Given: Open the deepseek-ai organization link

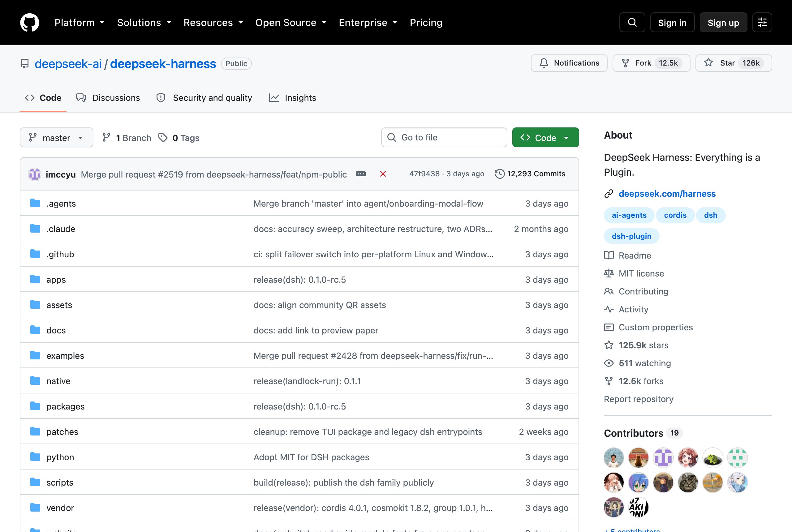Looking at the screenshot, I should 68,63.
